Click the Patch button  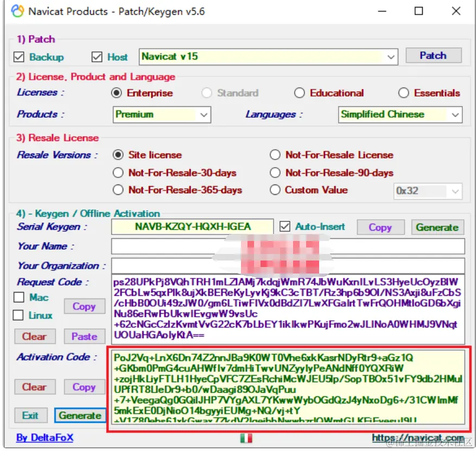(x=434, y=55)
